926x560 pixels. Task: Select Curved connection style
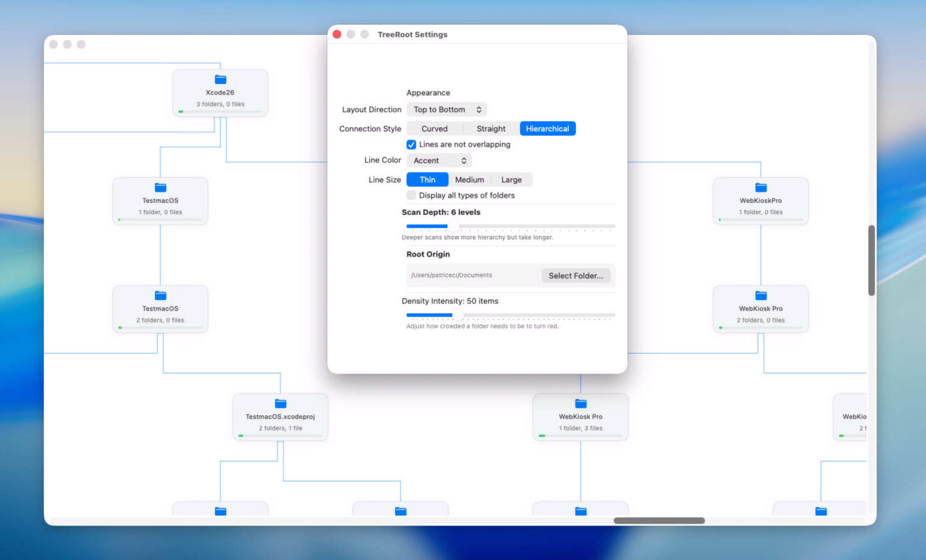point(435,129)
